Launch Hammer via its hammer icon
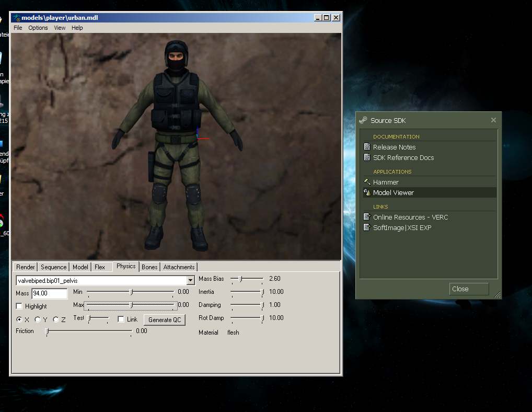 click(367, 181)
